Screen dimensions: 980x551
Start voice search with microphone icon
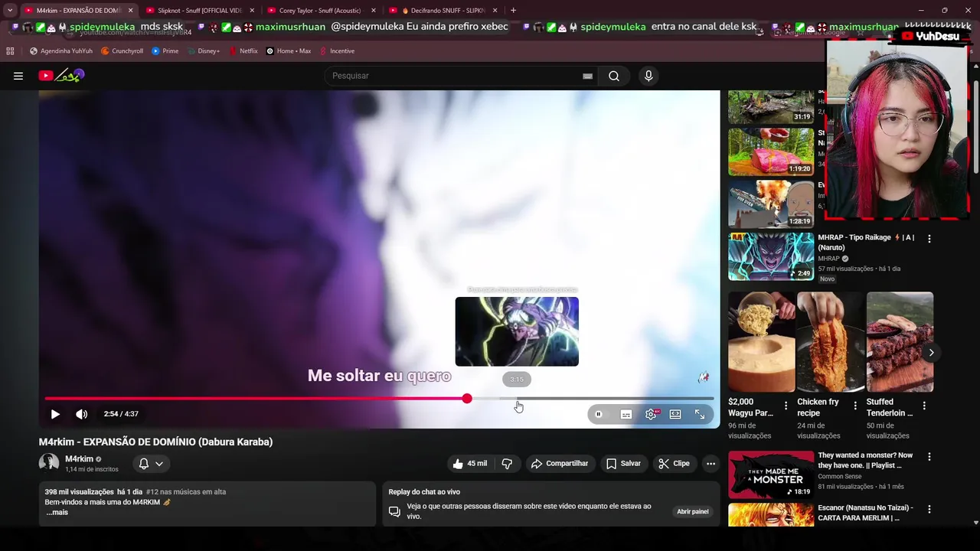click(x=648, y=76)
